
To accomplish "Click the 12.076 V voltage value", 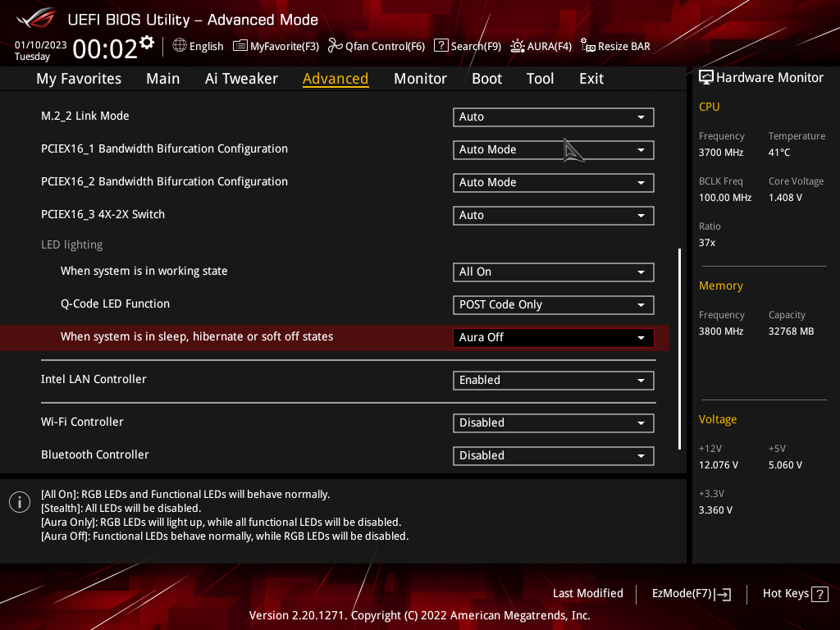I will coord(718,465).
